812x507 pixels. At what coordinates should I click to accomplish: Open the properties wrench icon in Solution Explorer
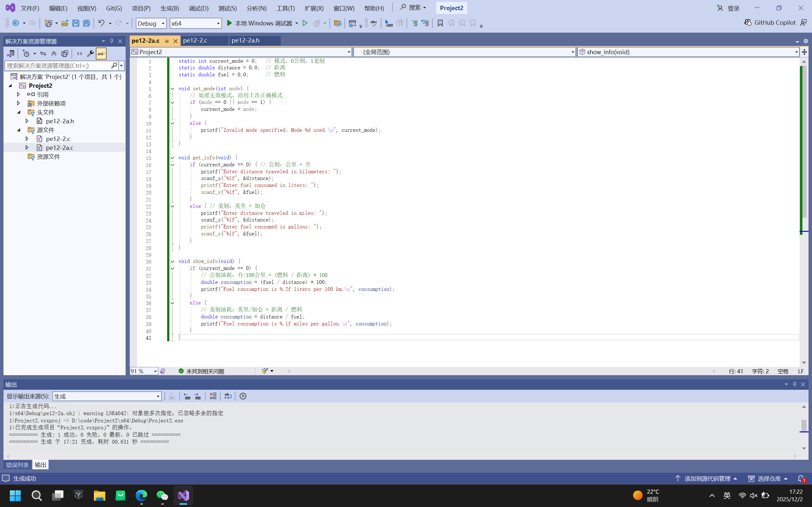(x=90, y=53)
